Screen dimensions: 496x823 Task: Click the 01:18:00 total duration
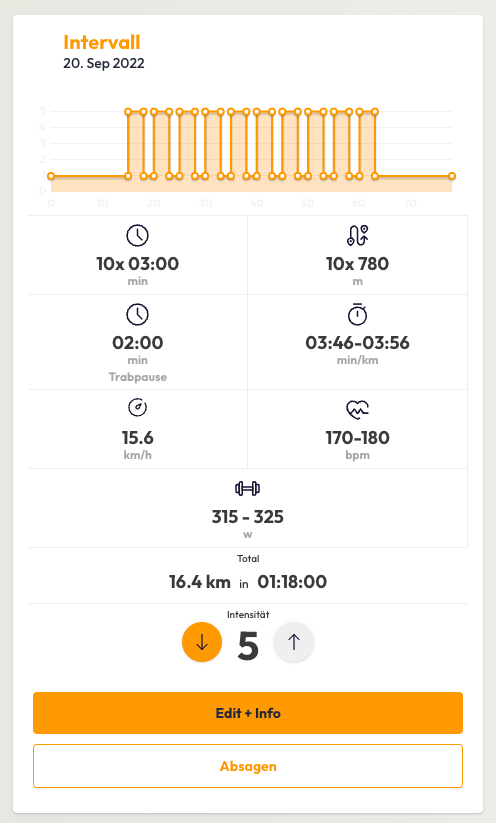[x=292, y=582]
